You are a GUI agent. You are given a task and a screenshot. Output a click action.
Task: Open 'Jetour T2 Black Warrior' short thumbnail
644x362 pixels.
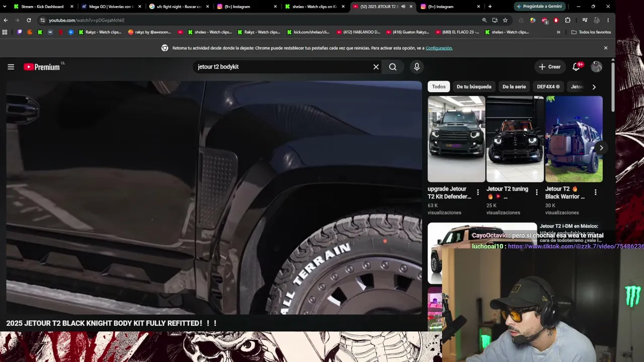(x=574, y=139)
